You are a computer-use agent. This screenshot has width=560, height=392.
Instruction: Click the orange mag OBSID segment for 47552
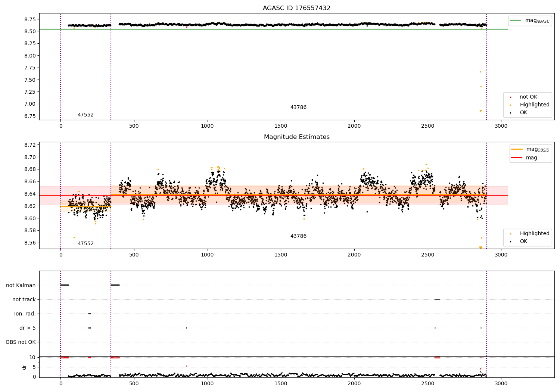point(85,206)
